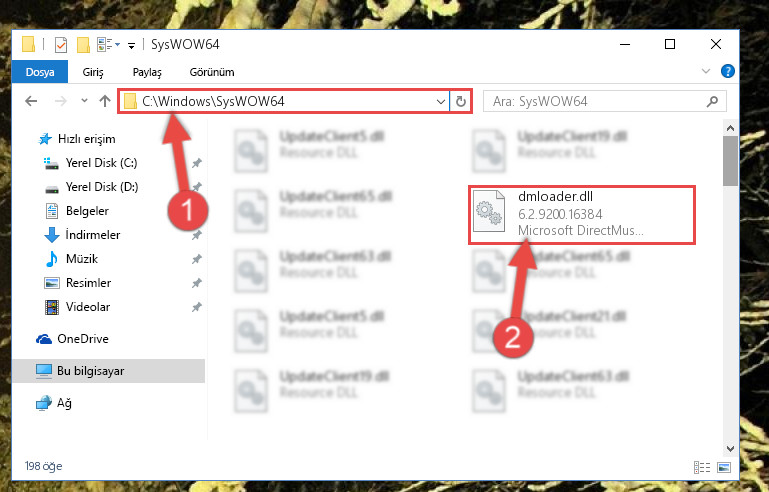
Task: Open the Görünüm ribbon tab
Action: coord(212,72)
